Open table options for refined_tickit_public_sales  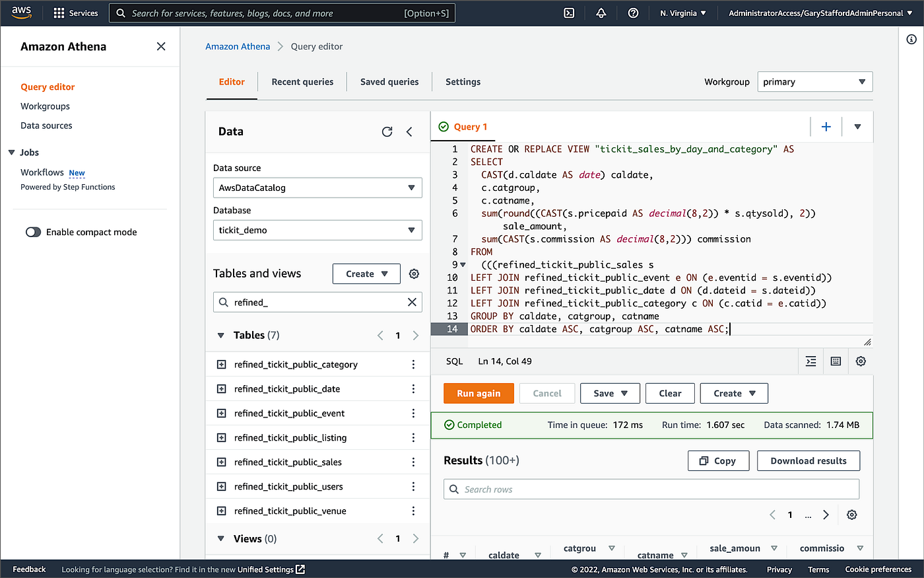click(x=413, y=462)
